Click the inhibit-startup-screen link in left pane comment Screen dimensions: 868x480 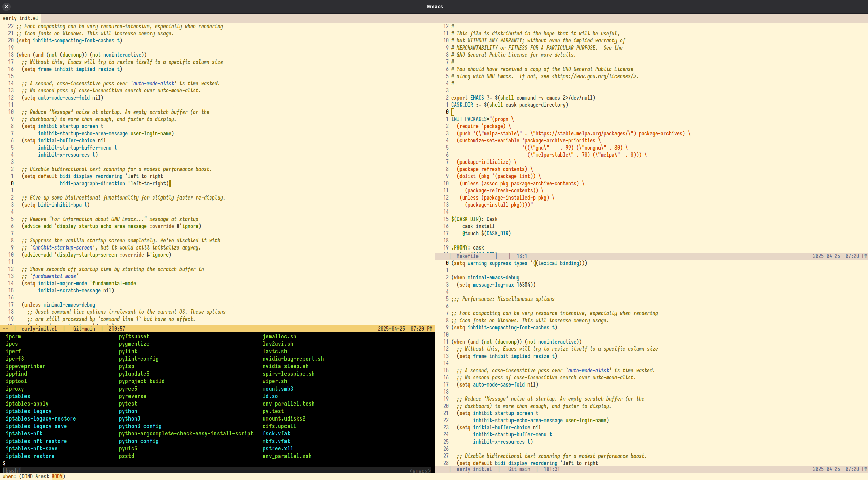point(62,247)
